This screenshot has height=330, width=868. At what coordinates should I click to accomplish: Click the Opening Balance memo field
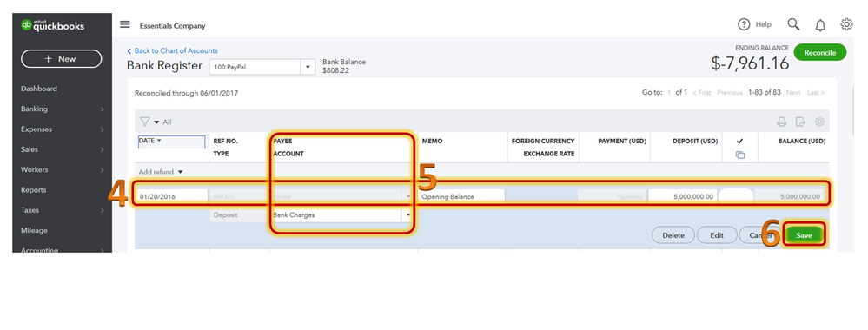(x=462, y=196)
